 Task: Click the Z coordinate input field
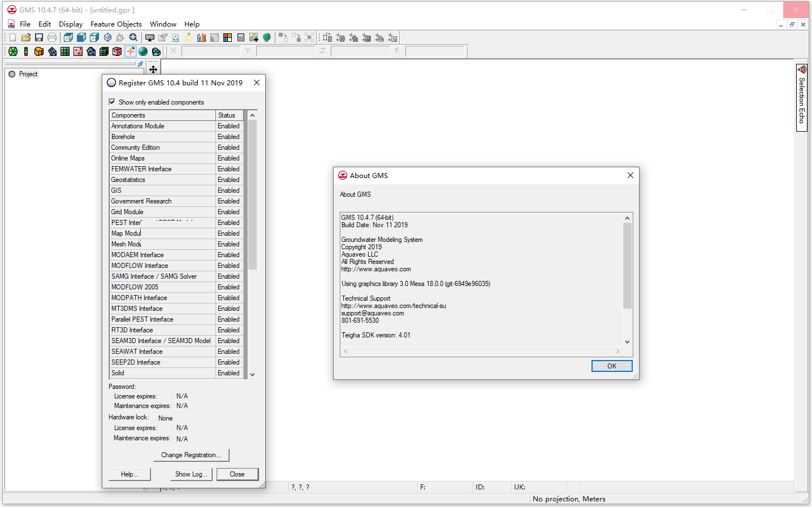pos(360,51)
